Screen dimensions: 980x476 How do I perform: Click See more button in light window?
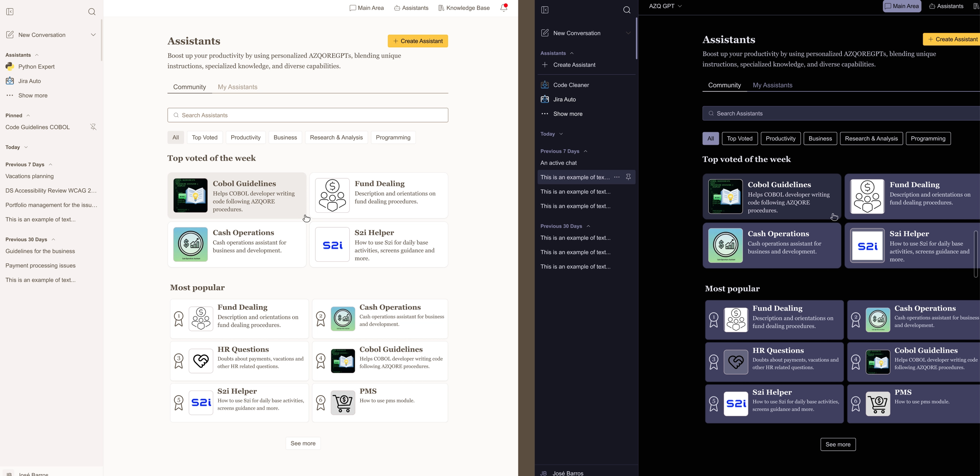click(303, 443)
